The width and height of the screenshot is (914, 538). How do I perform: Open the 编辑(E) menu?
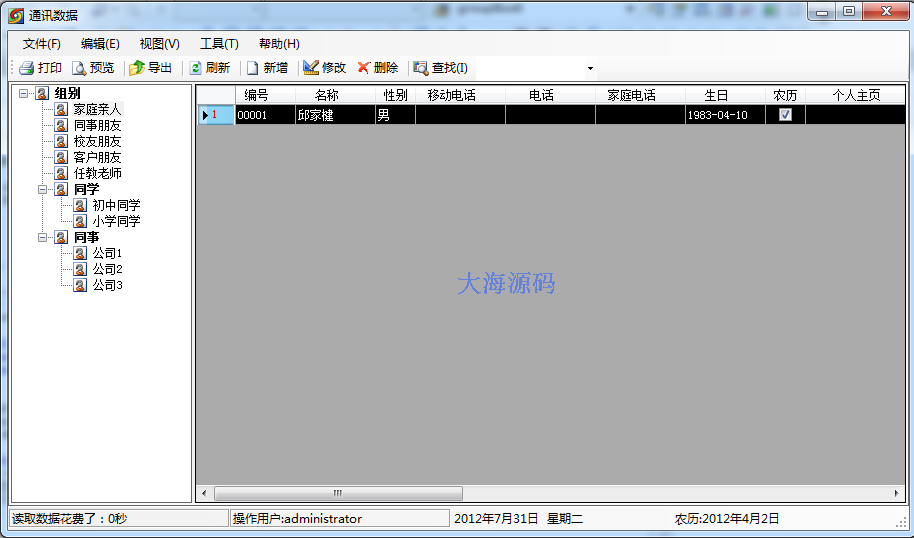[x=100, y=44]
